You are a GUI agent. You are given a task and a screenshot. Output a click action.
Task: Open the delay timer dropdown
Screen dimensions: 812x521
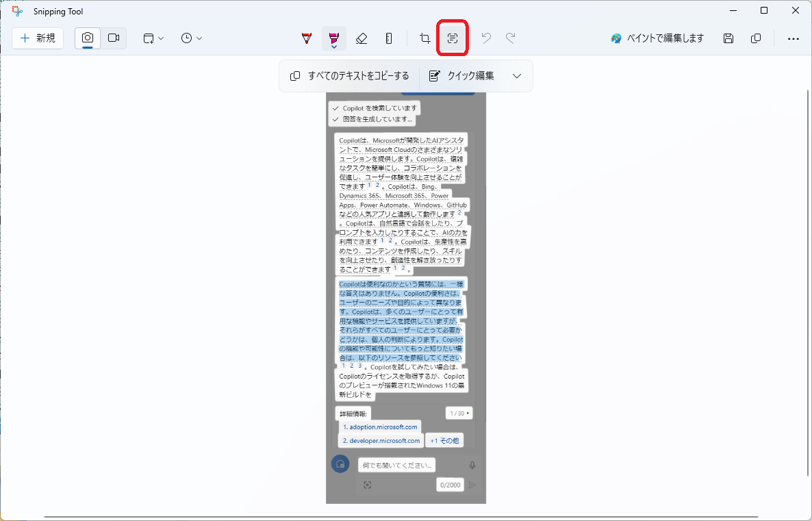coord(191,38)
